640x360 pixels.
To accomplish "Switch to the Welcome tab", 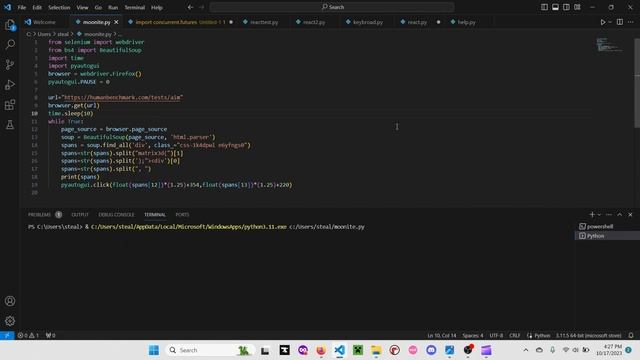I will point(44,22).
